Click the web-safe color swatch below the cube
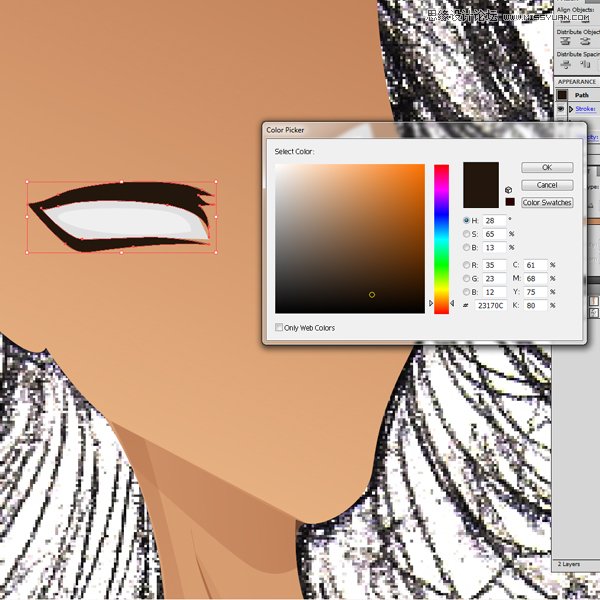The image size is (600, 600). click(x=509, y=202)
